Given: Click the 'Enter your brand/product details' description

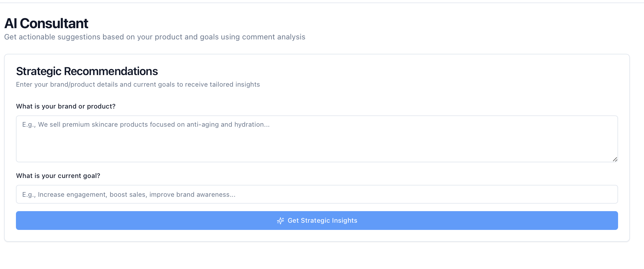Looking at the screenshot, I should pos(138,84).
